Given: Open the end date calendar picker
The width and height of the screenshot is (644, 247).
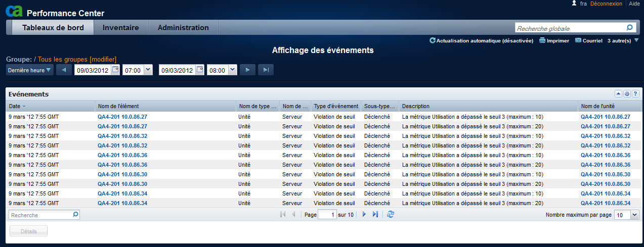Looking at the screenshot, I should [x=200, y=70].
